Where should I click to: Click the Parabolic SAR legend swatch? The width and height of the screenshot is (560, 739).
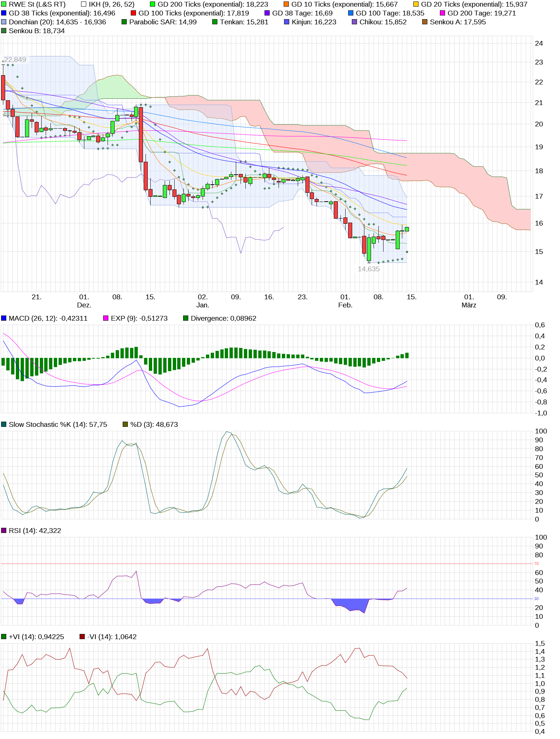point(124,22)
